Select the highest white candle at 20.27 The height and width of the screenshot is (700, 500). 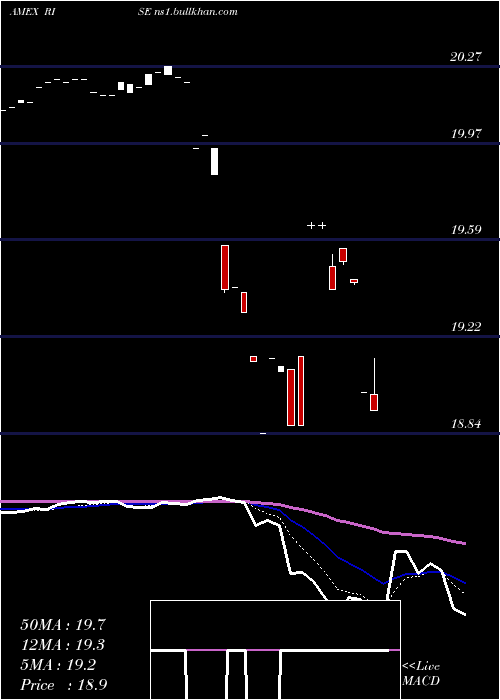tap(168, 71)
